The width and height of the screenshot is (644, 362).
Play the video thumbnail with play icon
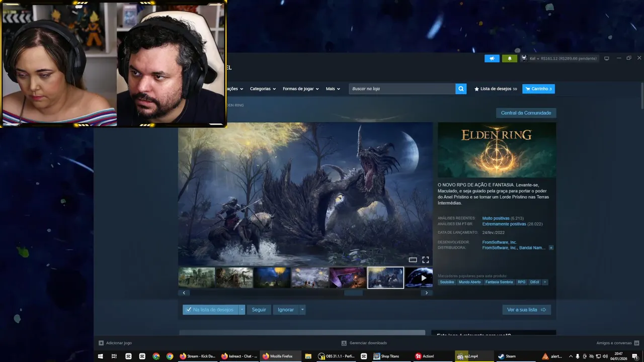coord(419,278)
